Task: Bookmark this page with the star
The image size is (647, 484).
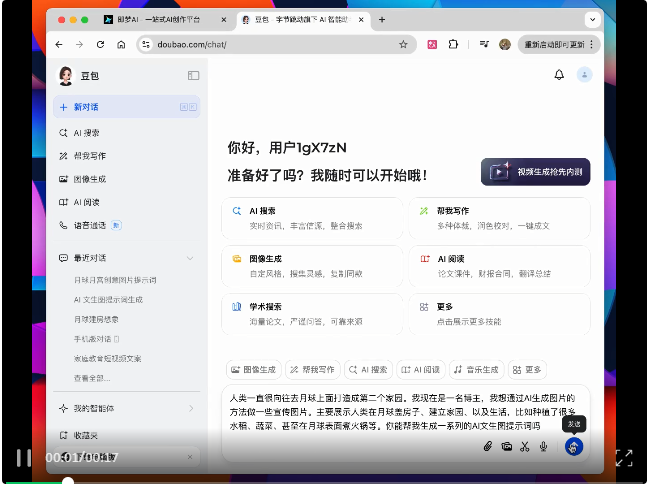Action: [403, 45]
